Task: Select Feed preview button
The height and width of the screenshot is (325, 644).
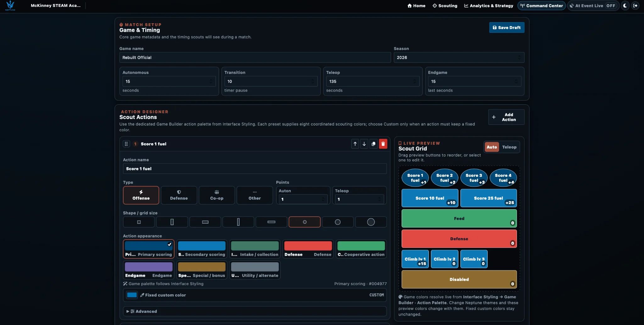Action: pos(459,219)
